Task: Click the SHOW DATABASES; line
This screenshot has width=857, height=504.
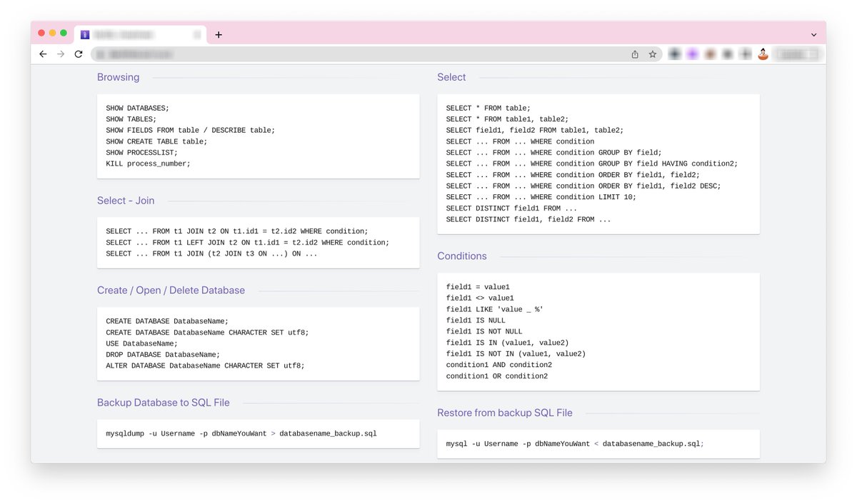Action: tap(138, 108)
